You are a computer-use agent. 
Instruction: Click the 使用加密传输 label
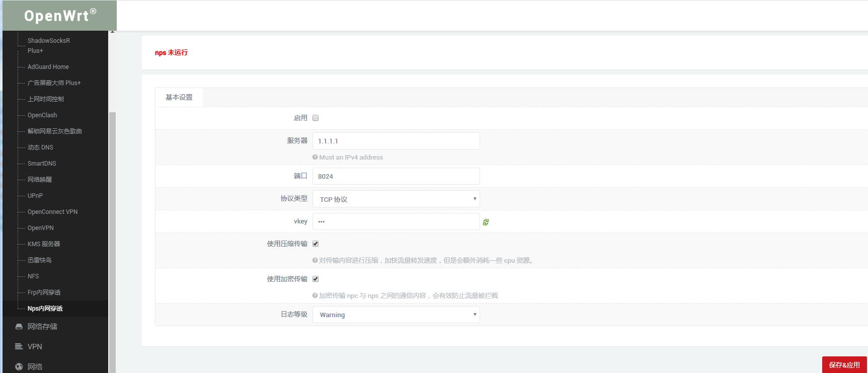pos(287,279)
